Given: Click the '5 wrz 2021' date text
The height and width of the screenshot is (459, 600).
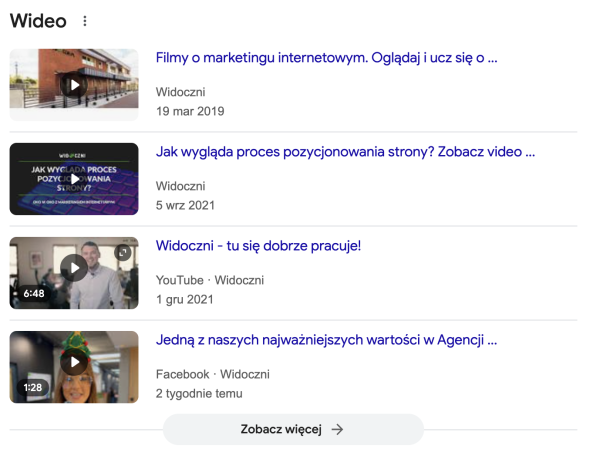Looking at the screenshot, I should (185, 205).
